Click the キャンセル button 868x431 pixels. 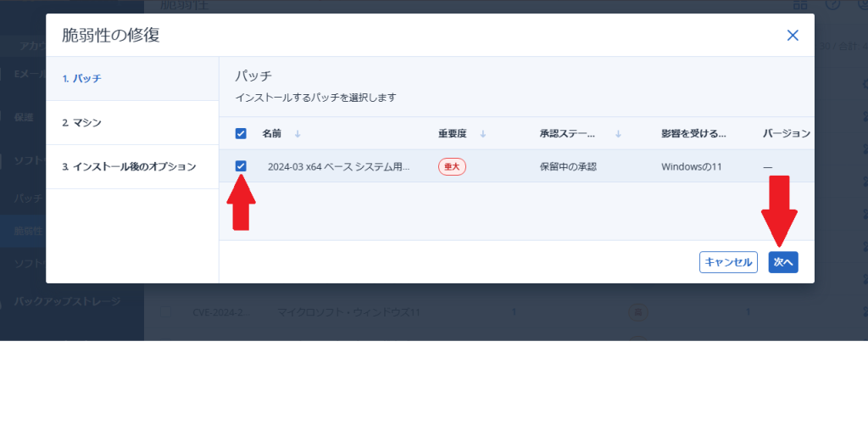tap(728, 262)
